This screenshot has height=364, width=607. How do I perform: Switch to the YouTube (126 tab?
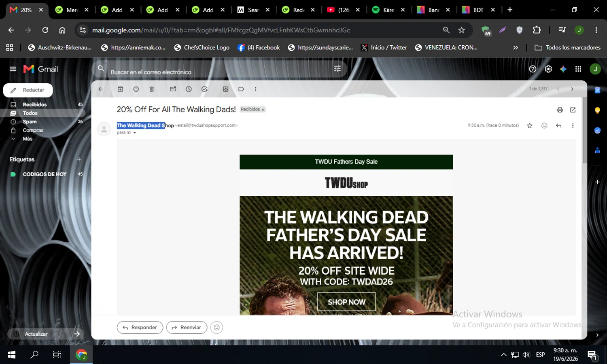coord(343,10)
